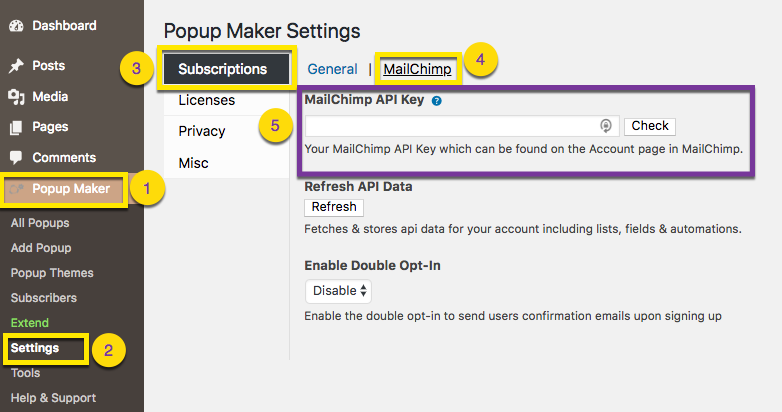Click the Comments speech bubble icon
782x412 pixels.
16,158
